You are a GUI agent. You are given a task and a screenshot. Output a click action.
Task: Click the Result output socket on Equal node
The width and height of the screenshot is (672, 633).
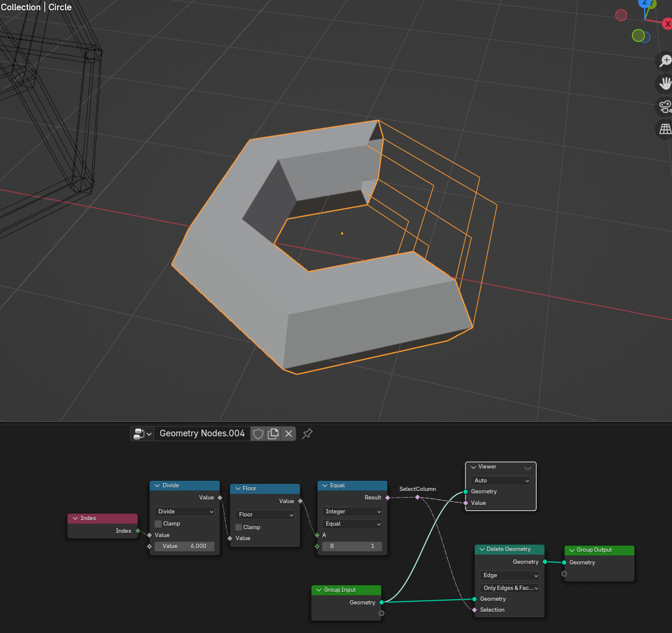pos(387,498)
